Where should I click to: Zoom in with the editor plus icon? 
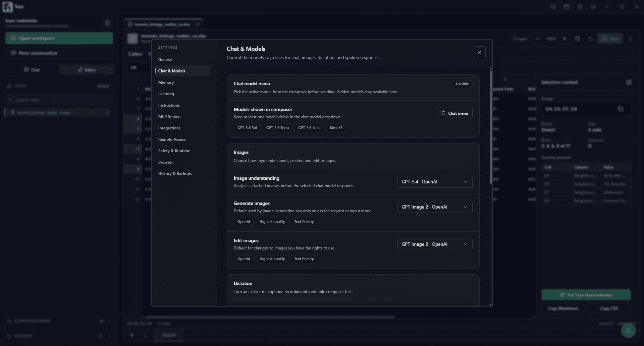coord(565,39)
